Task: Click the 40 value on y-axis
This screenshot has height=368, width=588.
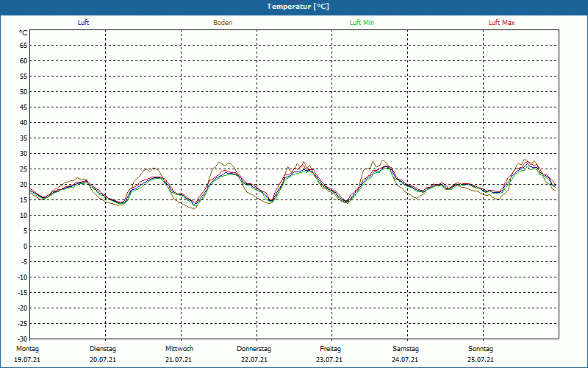Action: [24, 123]
